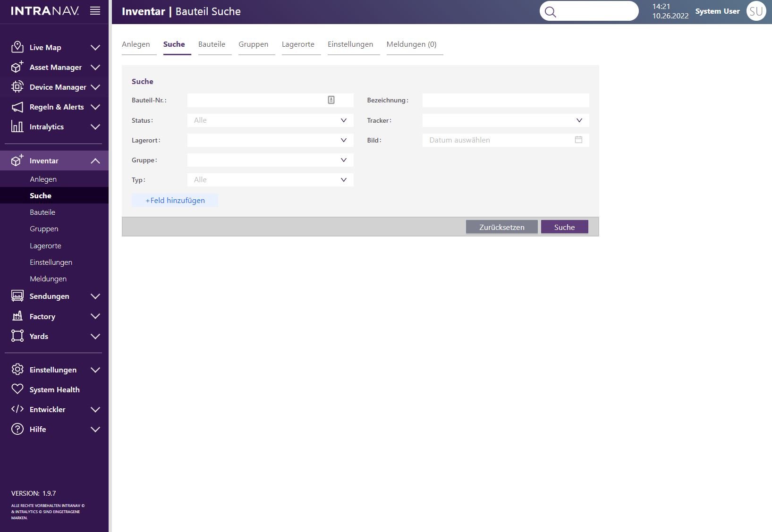The width and height of the screenshot is (772, 532).
Task: Open the SU user avatar
Action: click(756, 11)
